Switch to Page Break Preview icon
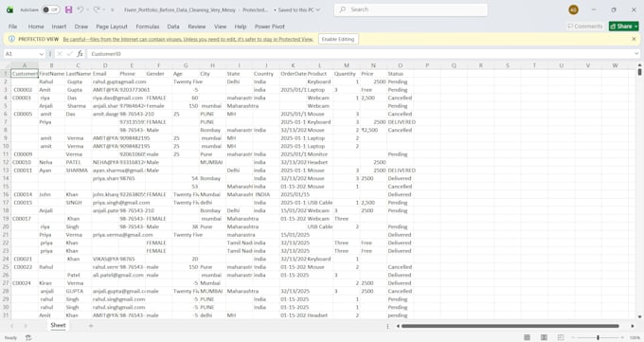The height and width of the screenshot is (342, 644). (x=561, y=337)
